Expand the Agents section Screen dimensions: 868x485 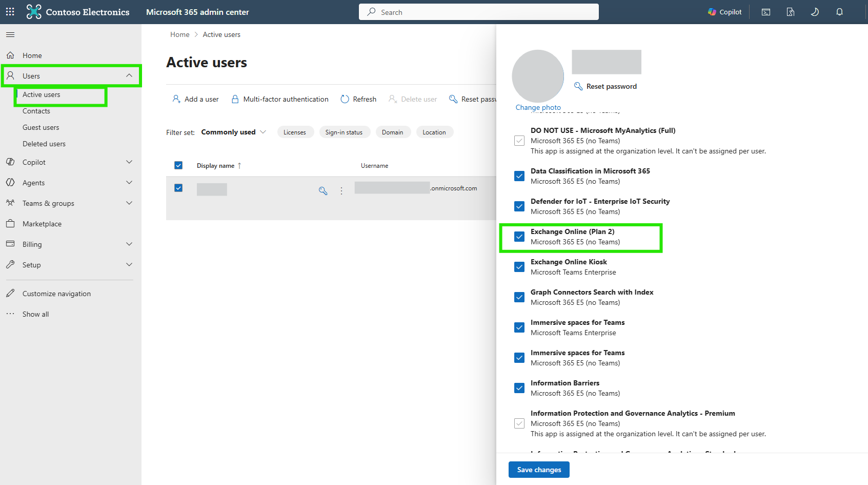[x=129, y=182]
